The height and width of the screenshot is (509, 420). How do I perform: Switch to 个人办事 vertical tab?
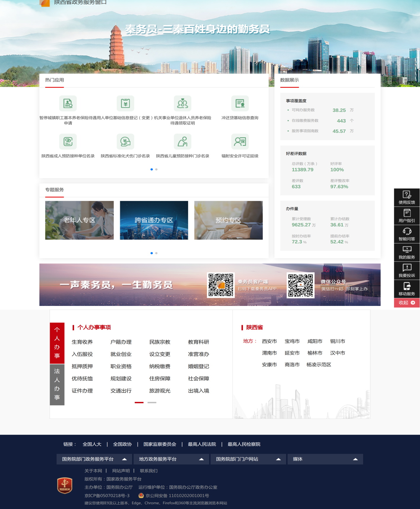pyautogui.click(x=57, y=343)
